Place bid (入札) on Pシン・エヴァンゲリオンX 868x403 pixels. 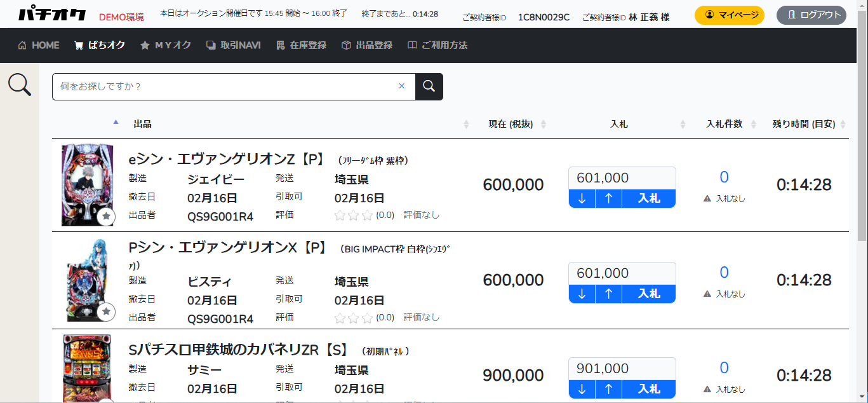(x=649, y=294)
